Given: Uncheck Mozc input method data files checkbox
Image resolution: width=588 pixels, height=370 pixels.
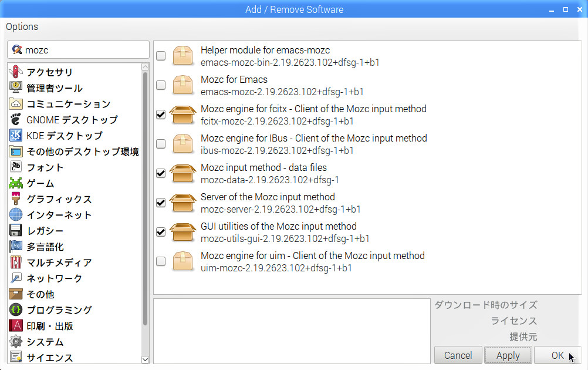Looking at the screenshot, I should tap(161, 173).
